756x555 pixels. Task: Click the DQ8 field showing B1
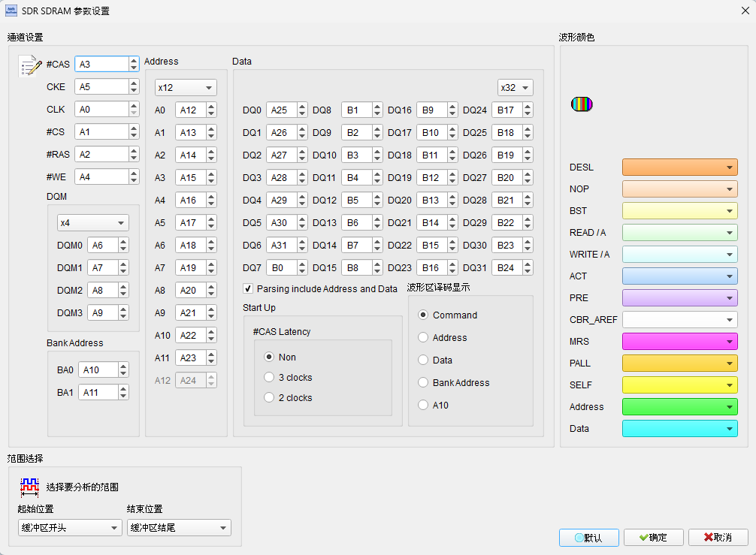click(357, 110)
